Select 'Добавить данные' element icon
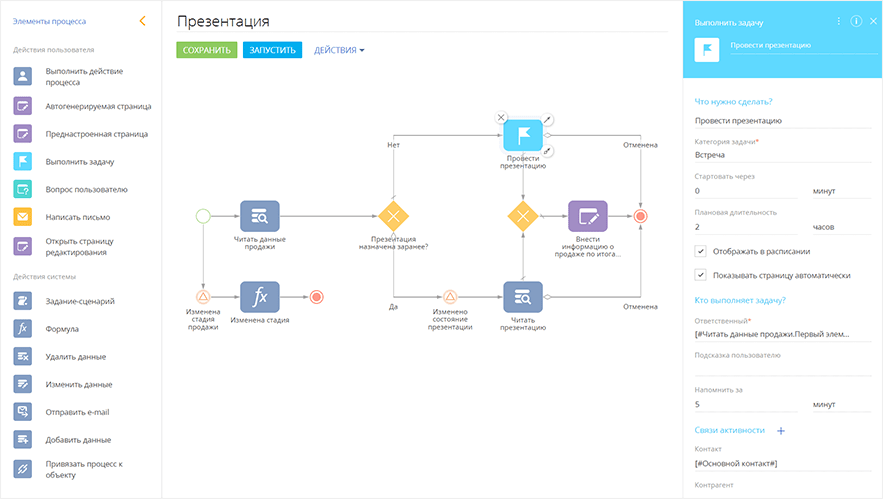The width and height of the screenshot is (883, 499). [x=23, y=439]
